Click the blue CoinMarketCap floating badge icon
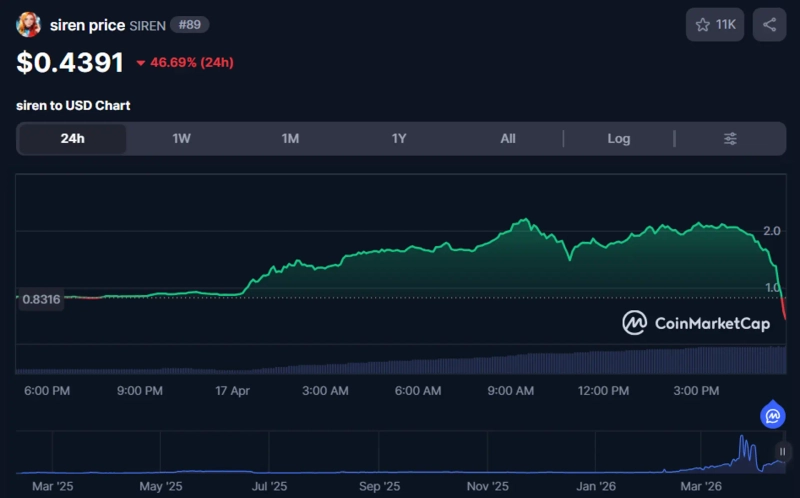This screenshot has width=800, height=498. click(772, 414)
